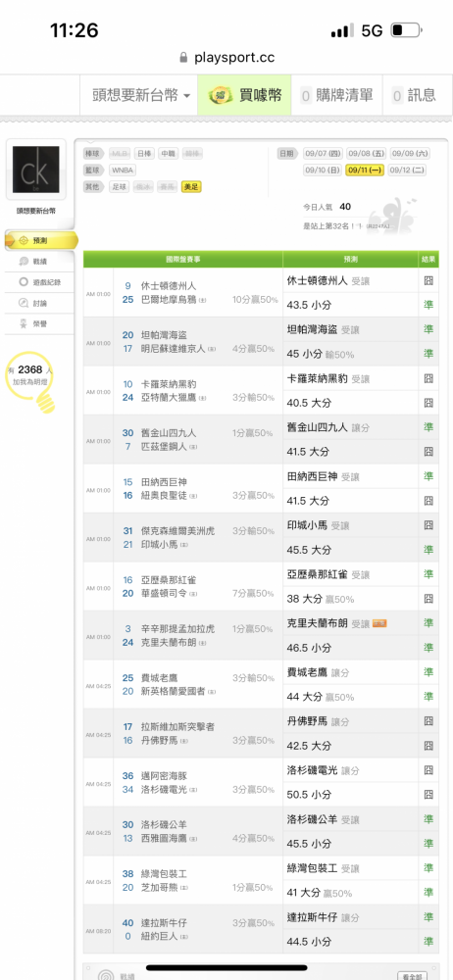This screenshot has width=453, height=980.
Task: Open the 買噱幣 coin purchase icon
Action: [x=221, y=95]
